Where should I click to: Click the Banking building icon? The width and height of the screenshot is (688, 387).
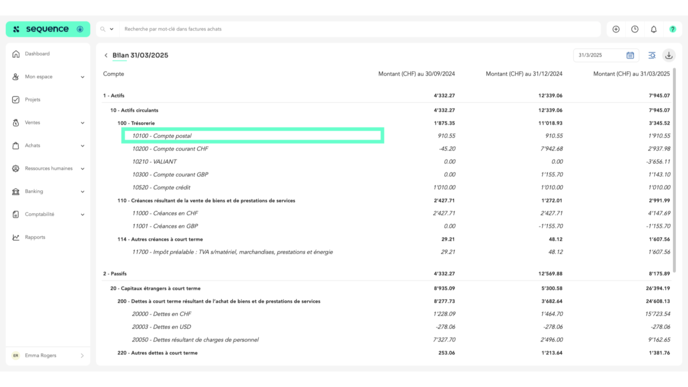tap(16, 191)
